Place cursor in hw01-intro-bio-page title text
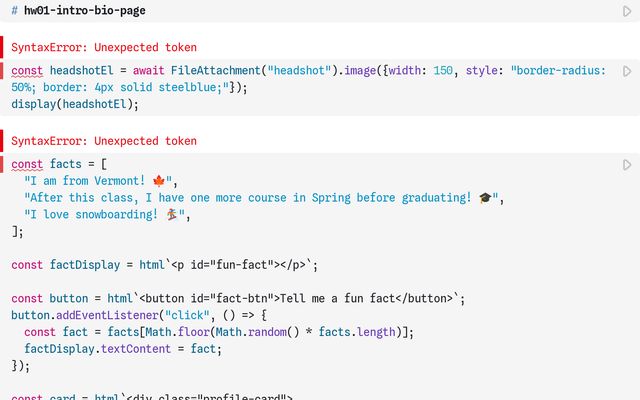Image resolution: width=640 pixels, height=400 pixels. (x=84, y=11)
